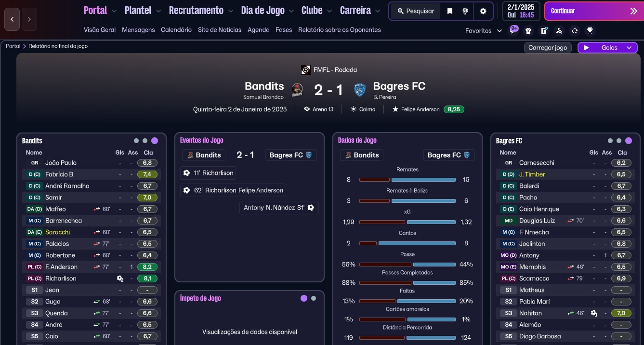
Task: Open settings via the gear icon
Action: 483,11
